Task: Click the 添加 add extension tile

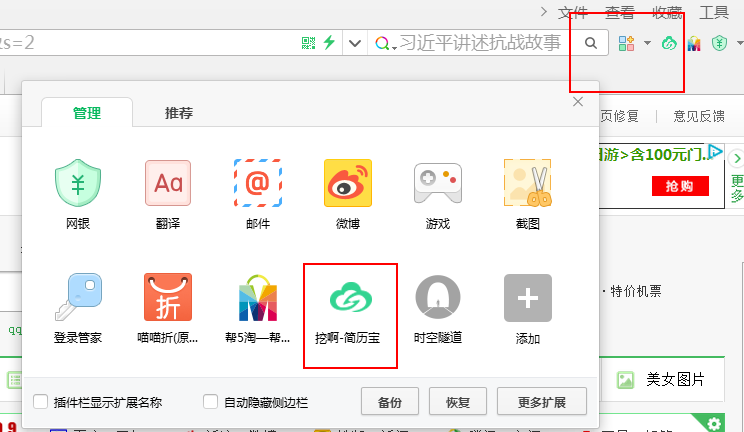Action: pos(528,298)
